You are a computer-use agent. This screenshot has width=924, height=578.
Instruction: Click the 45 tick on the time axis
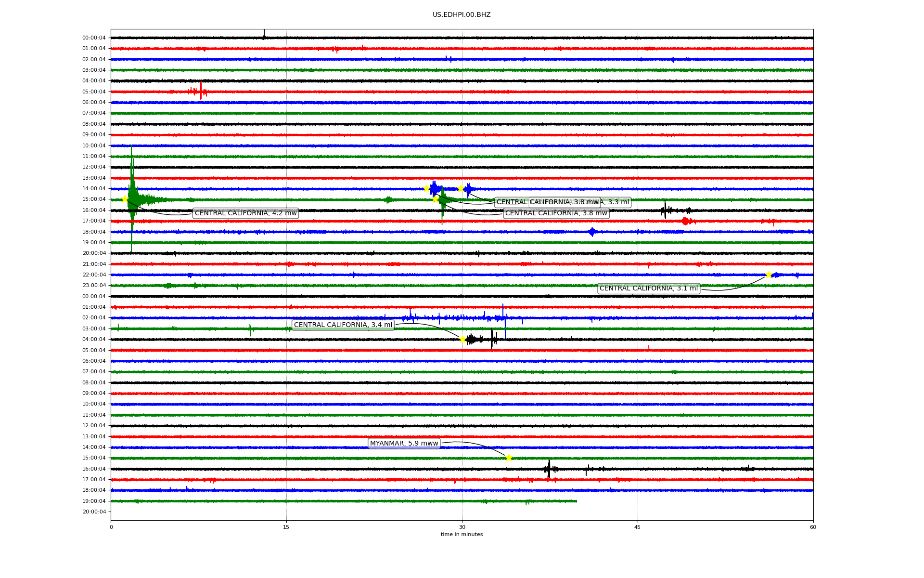click(x=637, y=527)
